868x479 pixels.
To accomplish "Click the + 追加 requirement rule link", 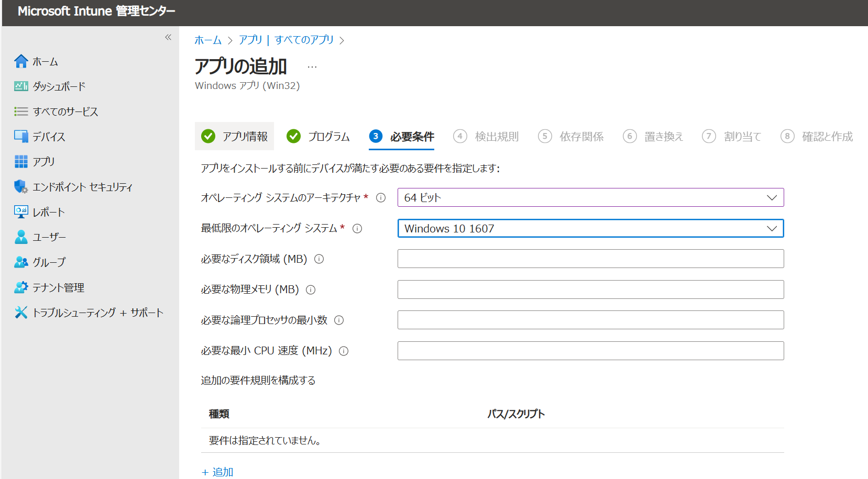I will pyautogui.click(x=217, y=472).
